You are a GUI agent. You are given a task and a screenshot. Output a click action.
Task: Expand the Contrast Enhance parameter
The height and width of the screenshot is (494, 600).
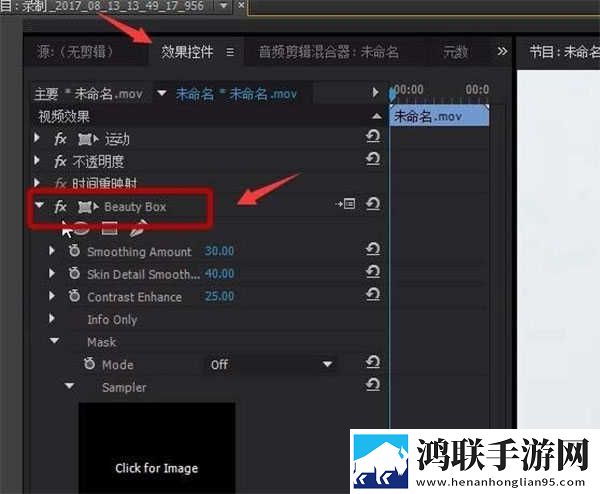pyautogui.click(x=52, y=296)
